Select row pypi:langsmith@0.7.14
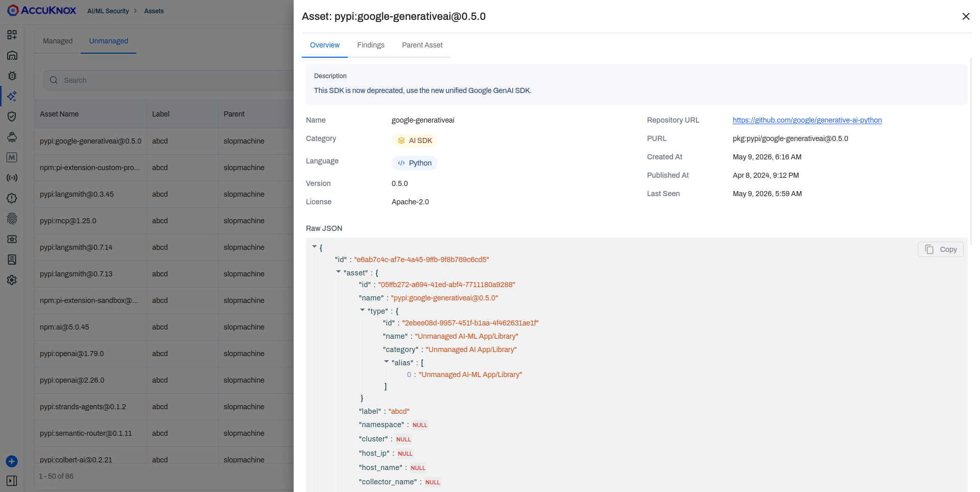 164,247
